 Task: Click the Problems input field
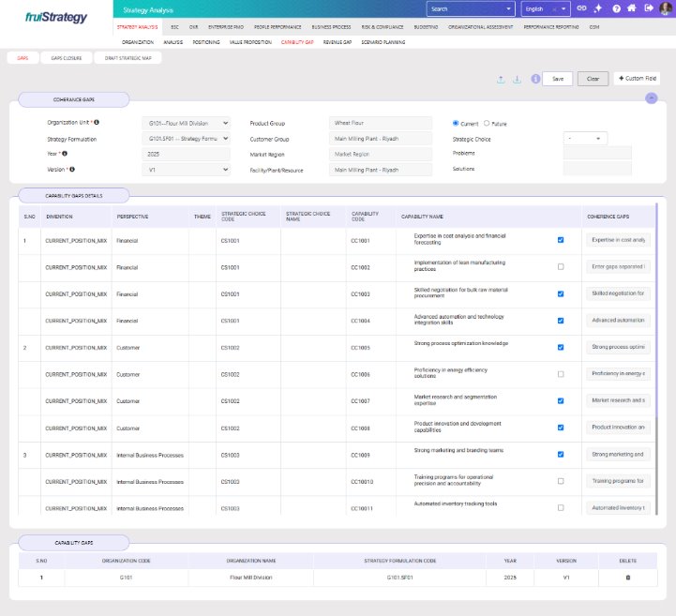click(x=597, y=154)
